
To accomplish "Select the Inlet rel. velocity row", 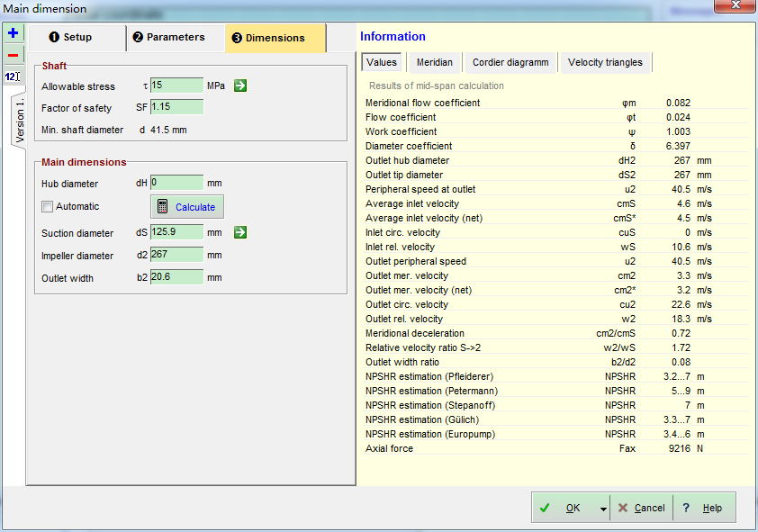I will click(x=556, y=247).
